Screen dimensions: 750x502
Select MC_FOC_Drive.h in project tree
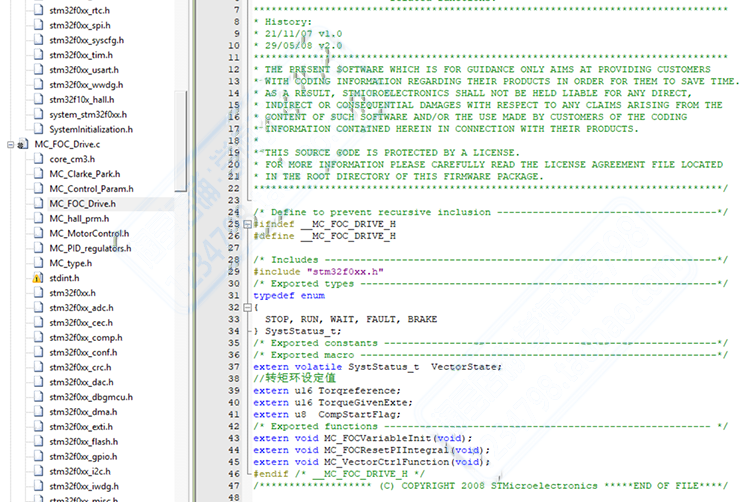pos(82,203)
